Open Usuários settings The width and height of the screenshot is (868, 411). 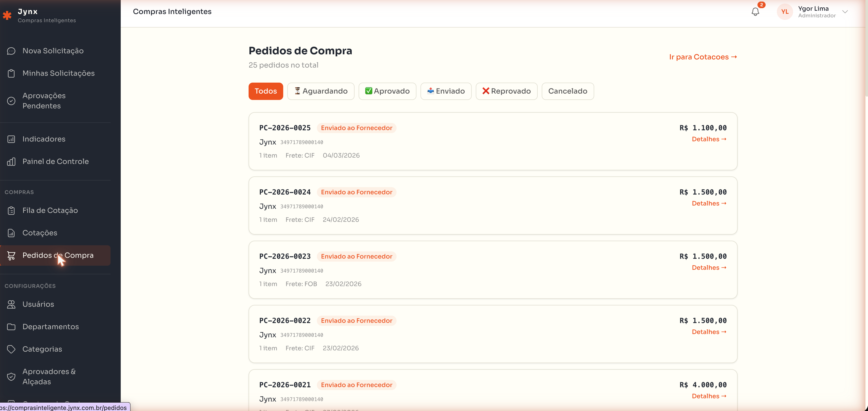pyautogui.click(x=38, y=304)
